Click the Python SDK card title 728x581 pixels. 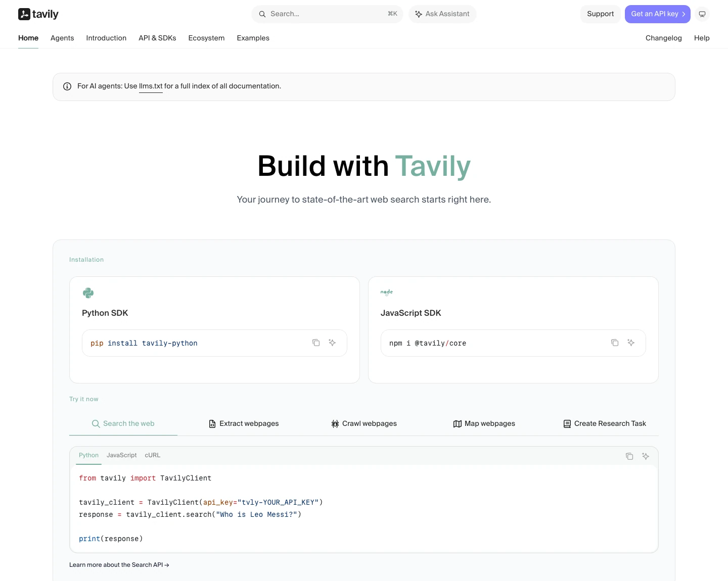click(x=105, y=313)
